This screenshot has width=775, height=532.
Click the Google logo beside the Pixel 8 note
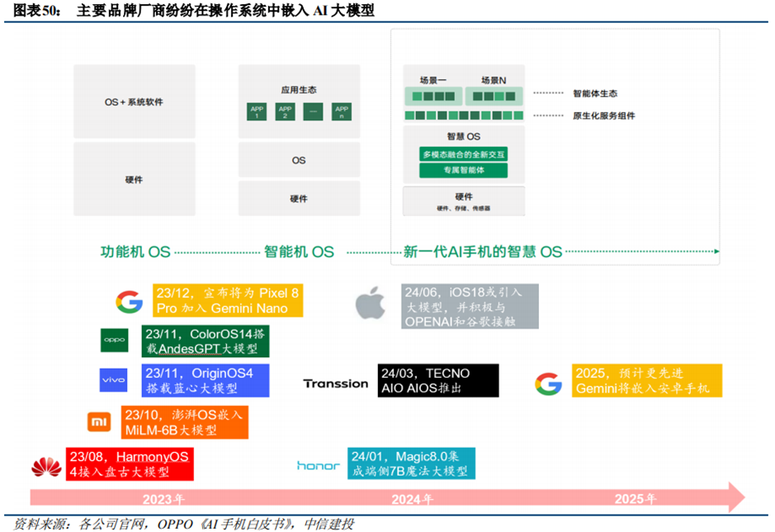(x=129, y=302)
